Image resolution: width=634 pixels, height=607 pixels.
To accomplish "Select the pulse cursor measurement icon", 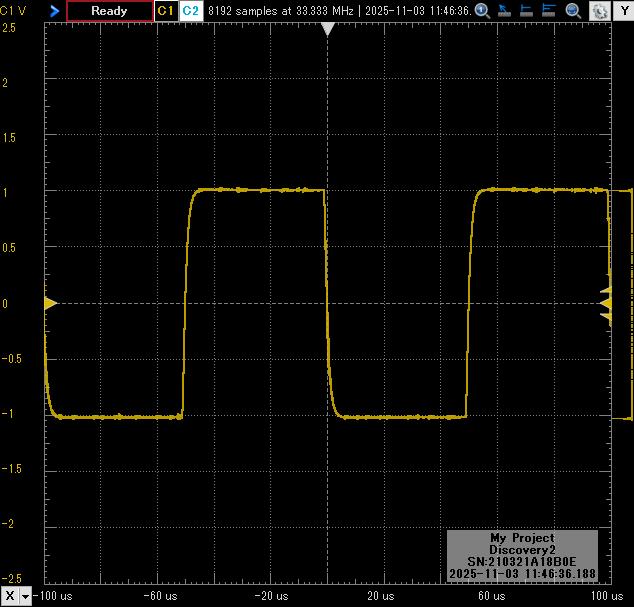I will [x=550, y=11].
